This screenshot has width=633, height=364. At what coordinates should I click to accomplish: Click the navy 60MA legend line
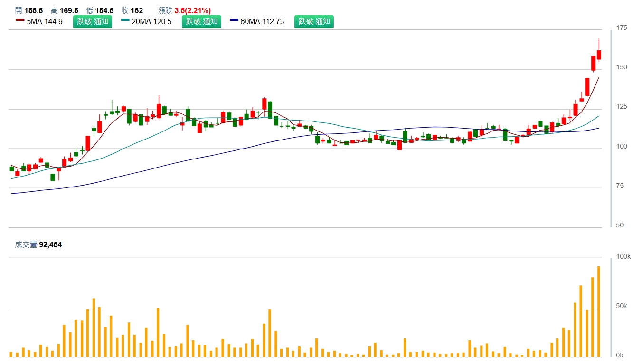coord(234,21)
